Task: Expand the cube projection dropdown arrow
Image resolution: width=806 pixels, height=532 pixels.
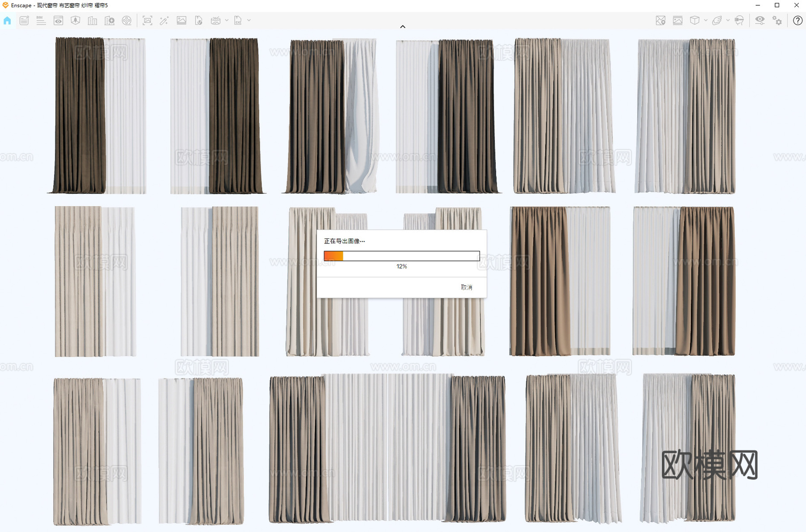Action: (706, 21)
